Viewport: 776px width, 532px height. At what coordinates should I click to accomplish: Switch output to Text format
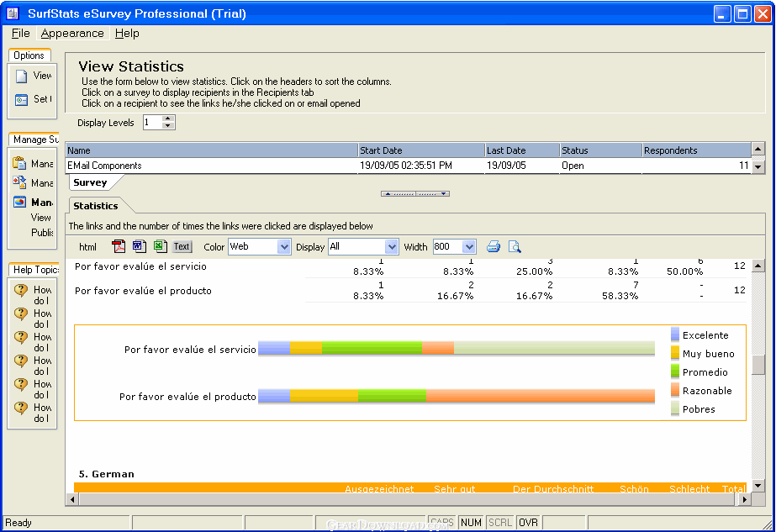[x=182, y=246]
